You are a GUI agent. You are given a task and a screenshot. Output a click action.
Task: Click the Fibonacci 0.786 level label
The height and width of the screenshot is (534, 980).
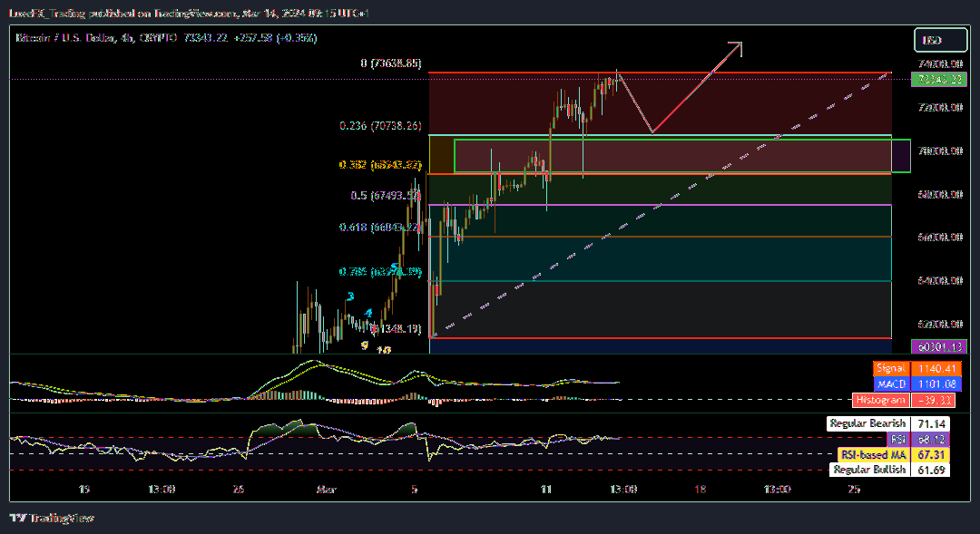[x=380, y=272]
